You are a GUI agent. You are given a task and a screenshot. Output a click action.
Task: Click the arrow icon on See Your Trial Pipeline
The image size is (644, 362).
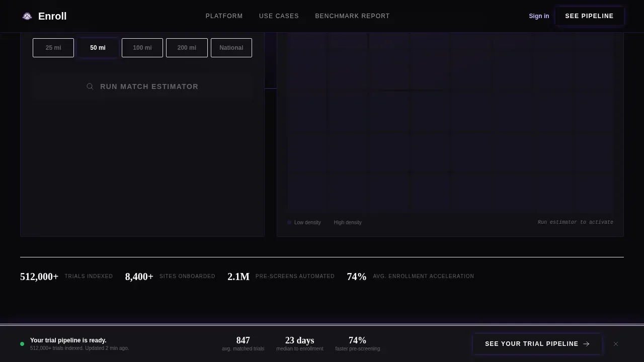point(586,344)
